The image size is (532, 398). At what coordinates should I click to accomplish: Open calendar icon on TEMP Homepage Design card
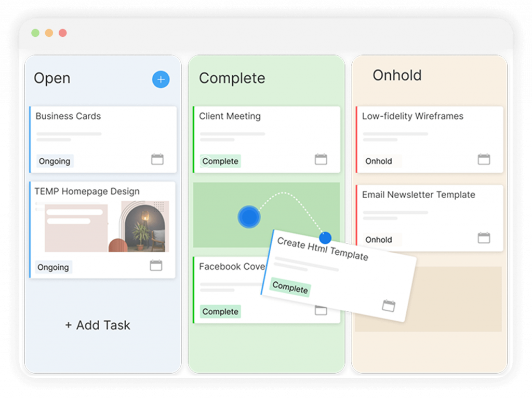(x=156, y=266)
